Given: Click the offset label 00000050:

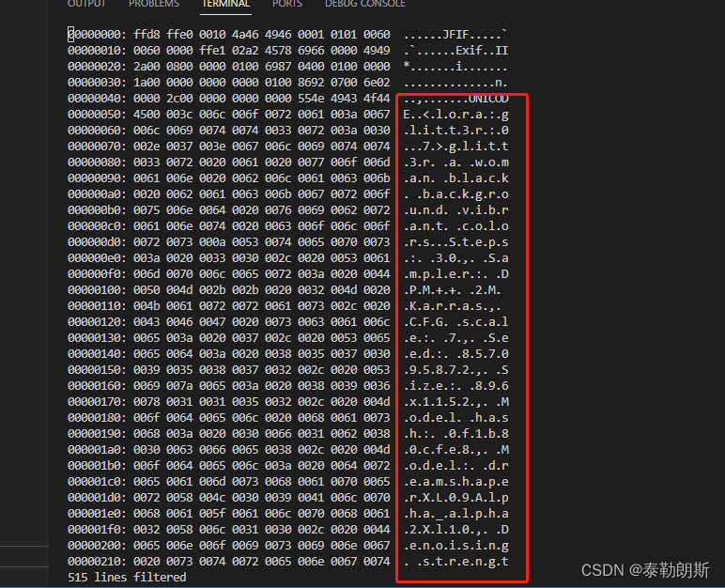Looking at the screenshot, I should pyautogui.click(x=97, y=114).
